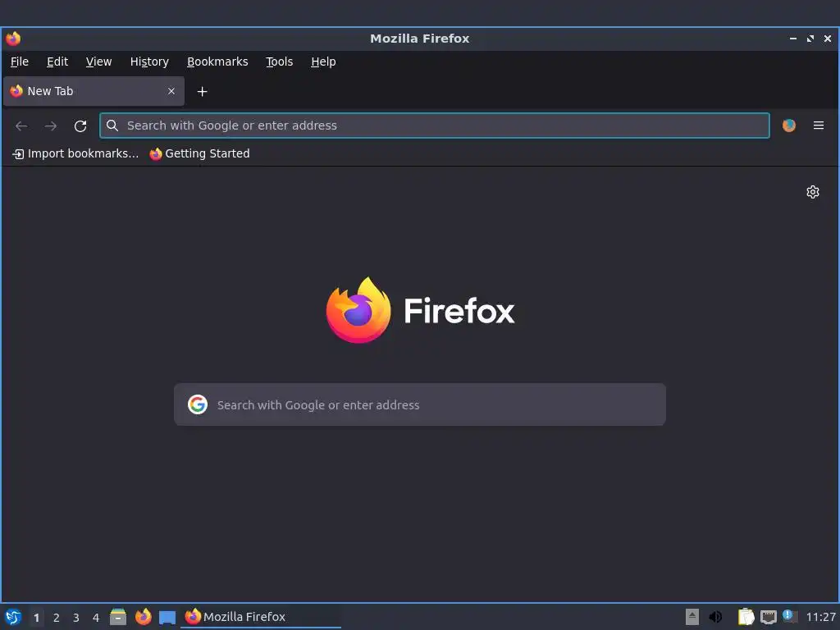Click the clock showing 11:27
840x630 pixels.
pos(820,617)
